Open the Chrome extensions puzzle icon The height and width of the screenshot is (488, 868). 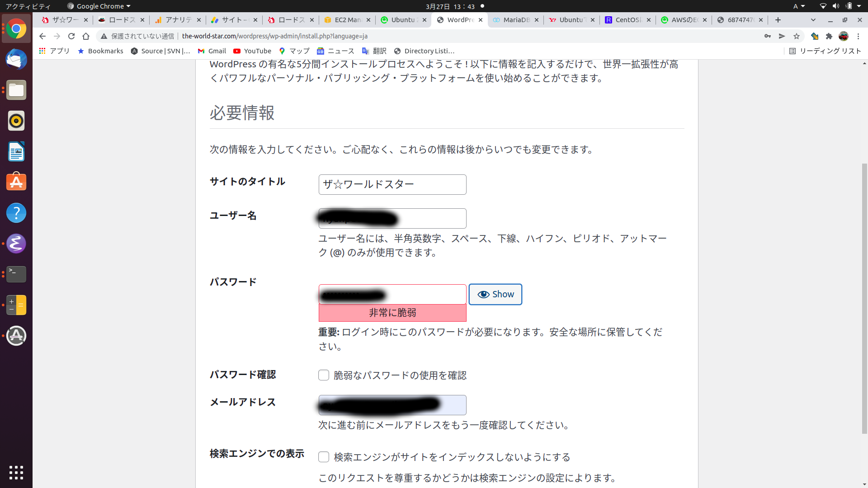coord(829,36)
